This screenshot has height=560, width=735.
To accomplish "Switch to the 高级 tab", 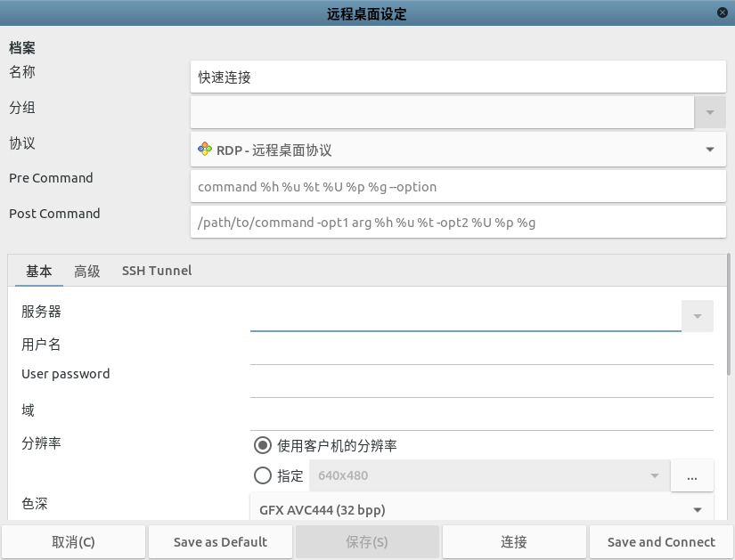I will (87, 271).
